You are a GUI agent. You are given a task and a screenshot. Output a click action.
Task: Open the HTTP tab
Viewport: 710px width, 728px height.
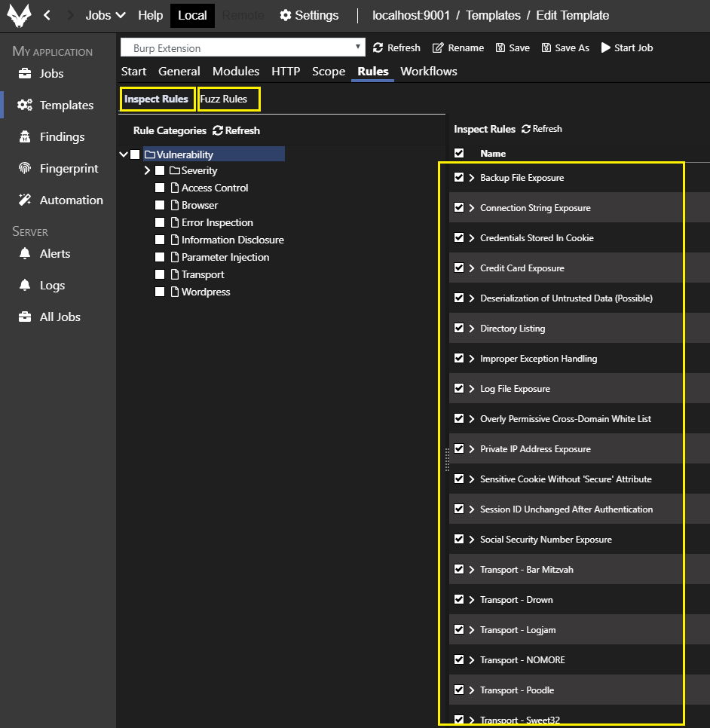coord(286,71)
